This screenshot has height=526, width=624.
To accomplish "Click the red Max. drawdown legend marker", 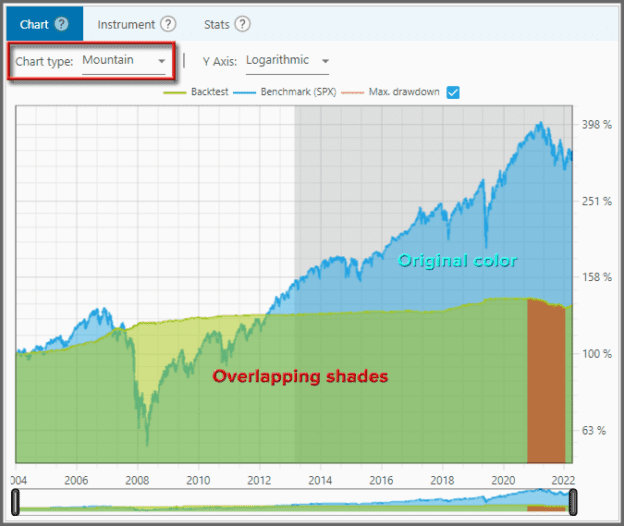I will click(352, 93).
